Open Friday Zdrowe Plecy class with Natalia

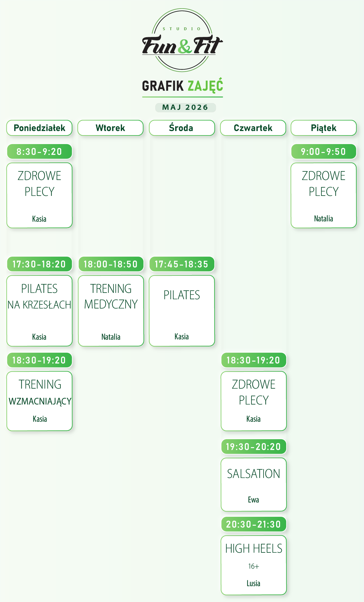coord(324,195)
